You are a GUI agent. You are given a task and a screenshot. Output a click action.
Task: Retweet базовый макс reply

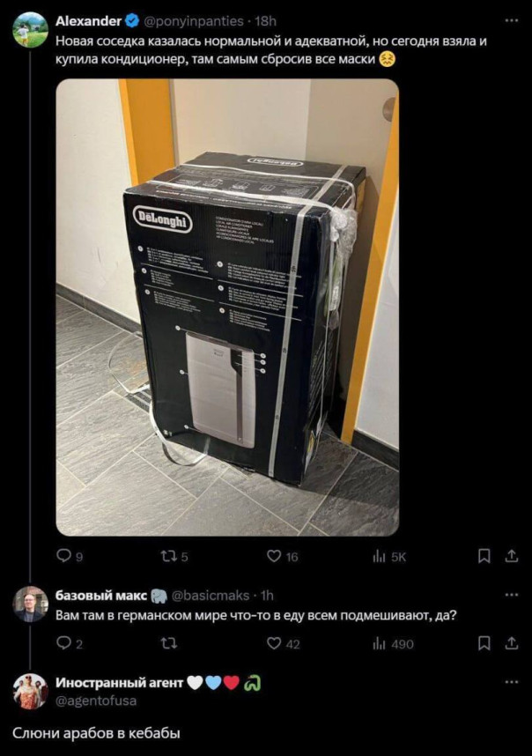click(x=168, y=644)
